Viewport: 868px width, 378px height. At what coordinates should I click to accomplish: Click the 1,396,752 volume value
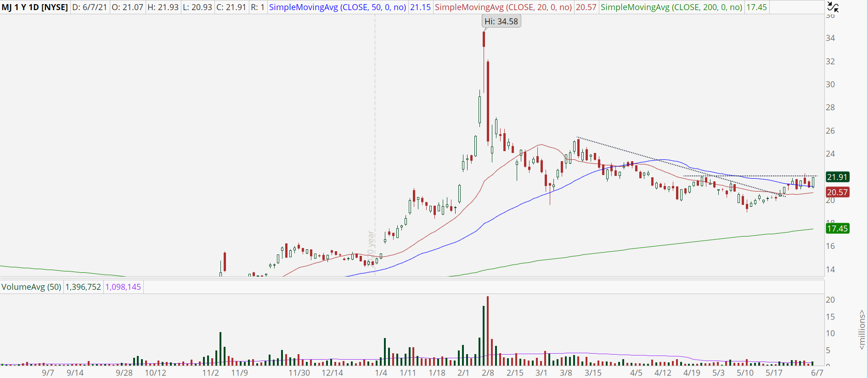point(83,287)
